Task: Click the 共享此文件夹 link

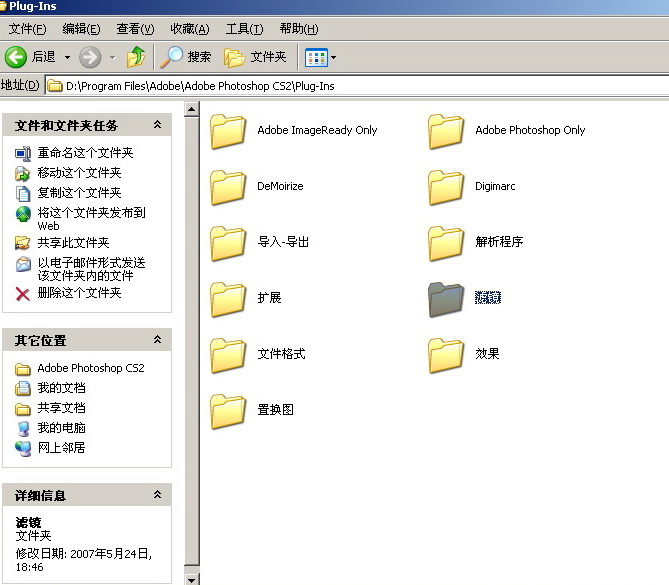Action: (x=73, y=243)
